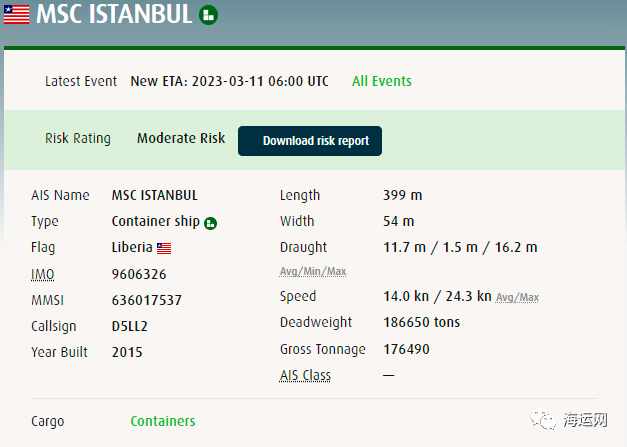Screen dimensions: 627x447
Task: Click the AIS Name label
Action: coord(60,195)
